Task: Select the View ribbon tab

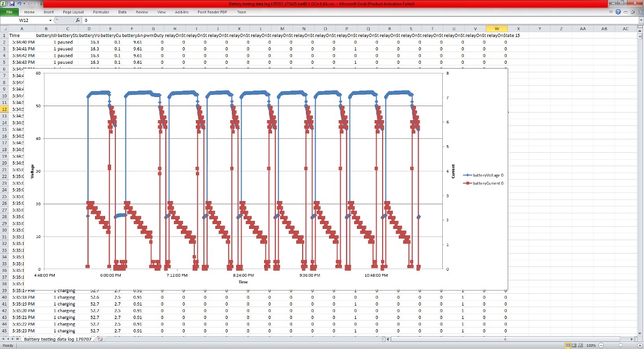Action: (162, 12)
